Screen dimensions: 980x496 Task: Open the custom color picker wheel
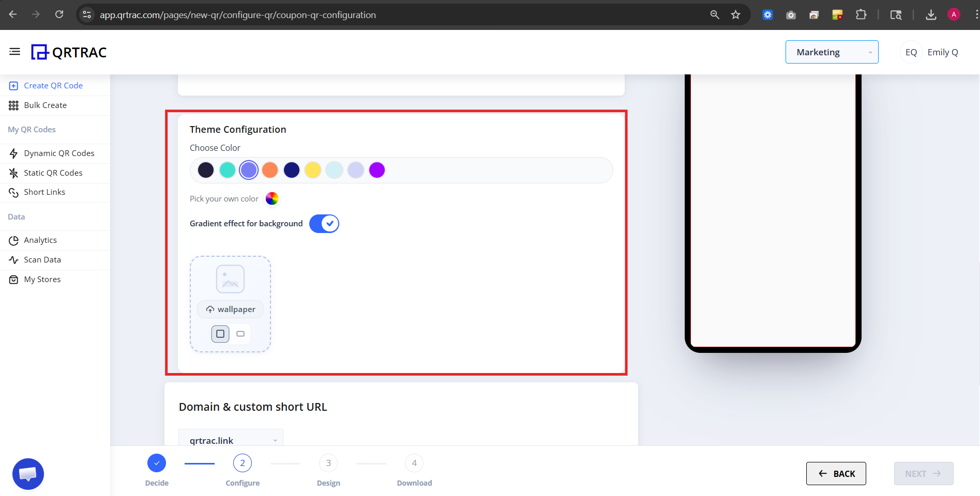pos(272,198)
